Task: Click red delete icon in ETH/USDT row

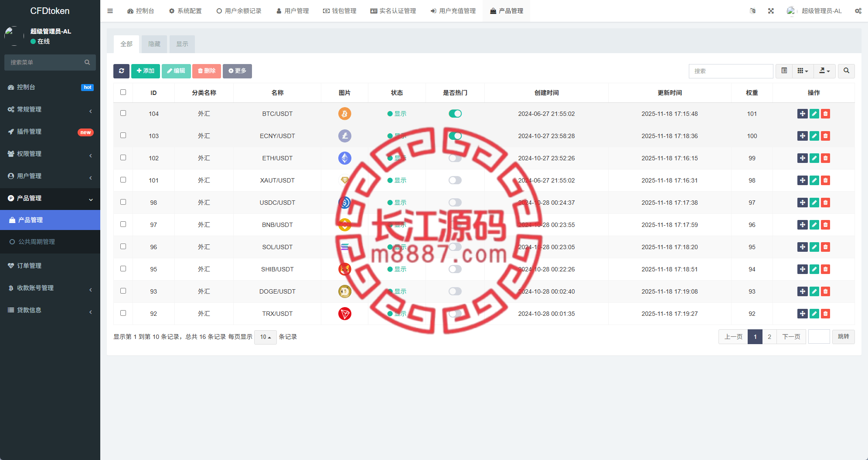Action: [825, 158]
